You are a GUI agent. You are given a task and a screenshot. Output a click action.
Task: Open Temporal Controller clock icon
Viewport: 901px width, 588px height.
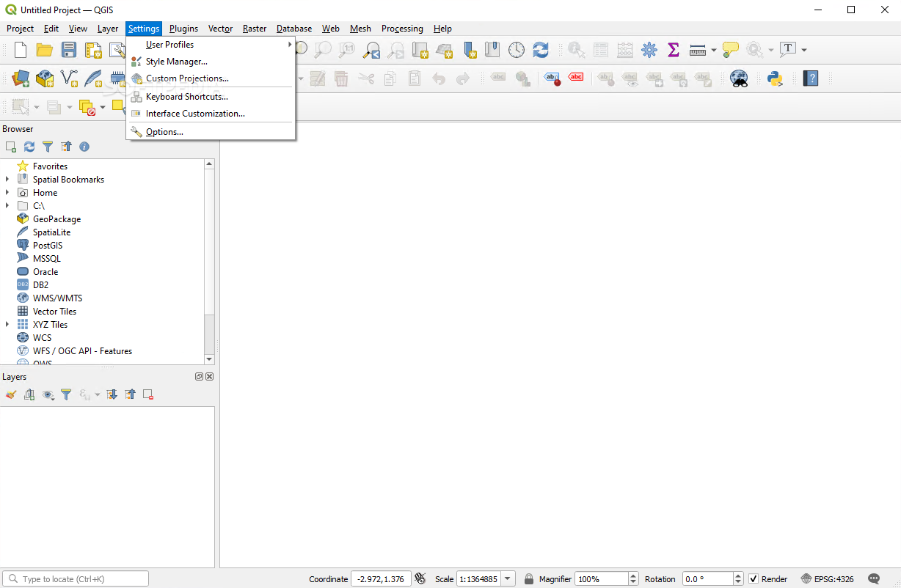pos(517,50)
